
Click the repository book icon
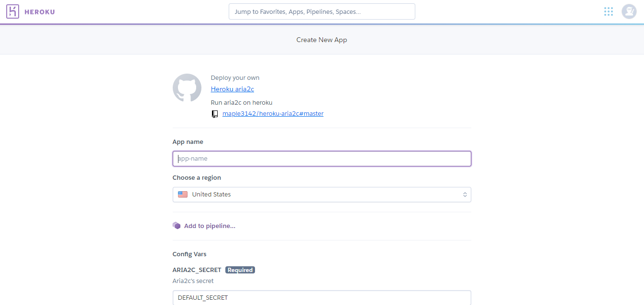coord(215,114)
